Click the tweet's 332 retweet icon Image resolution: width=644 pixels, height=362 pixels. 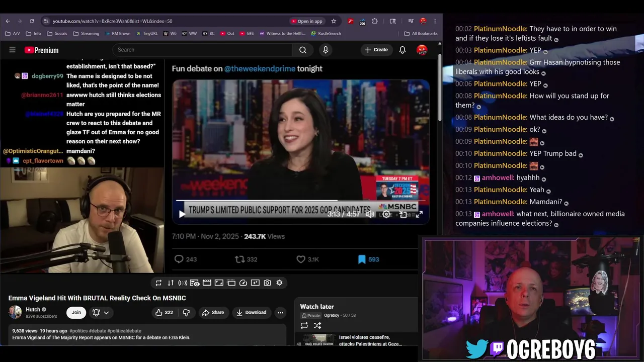[239, 259]
